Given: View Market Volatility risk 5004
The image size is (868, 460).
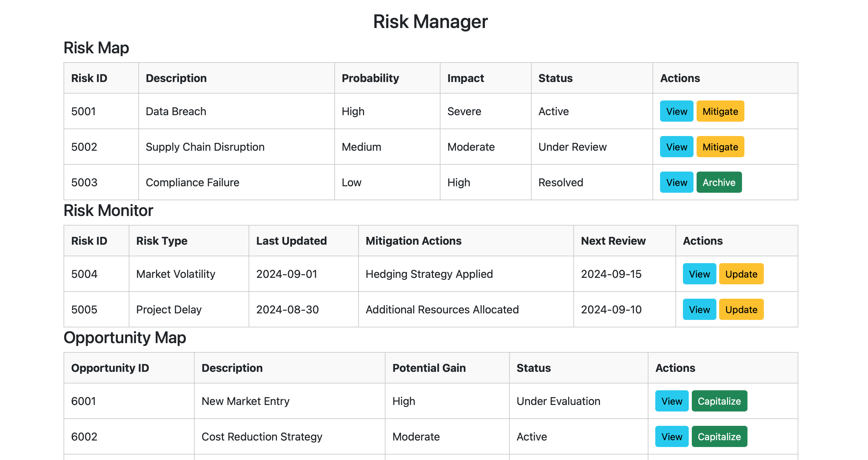Looking at the screenshot, I should (699, 274).
